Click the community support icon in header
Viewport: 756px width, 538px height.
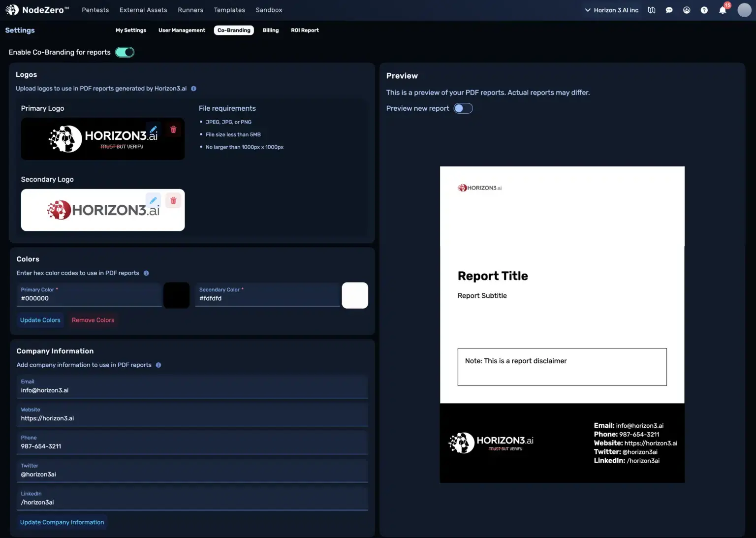pos(687,10)
